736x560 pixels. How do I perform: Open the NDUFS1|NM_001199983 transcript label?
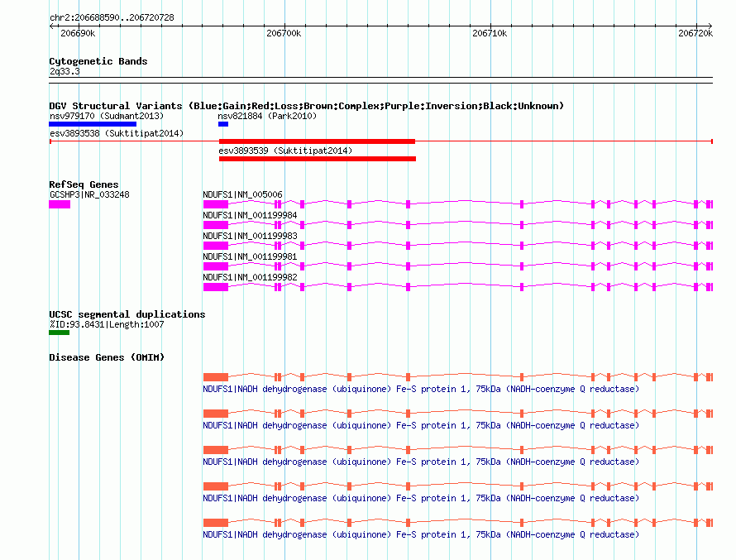250,236
